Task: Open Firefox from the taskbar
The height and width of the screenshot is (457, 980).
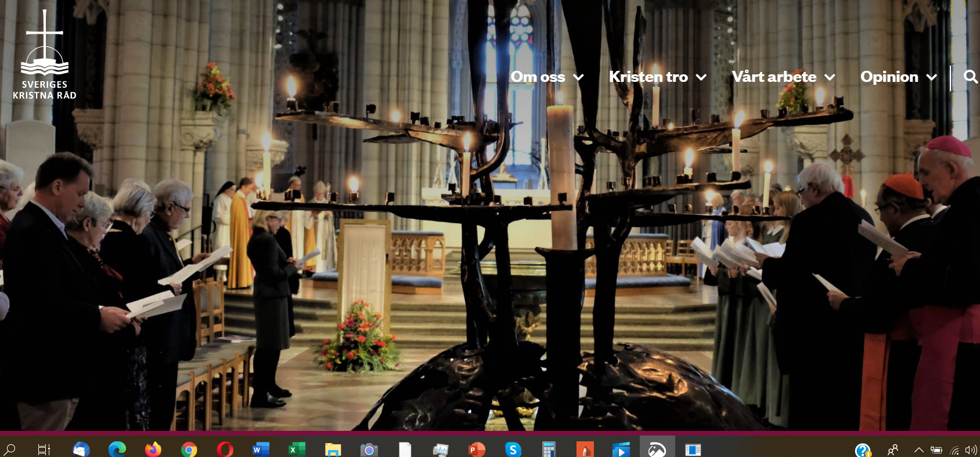Action: (x=153, y=449)
